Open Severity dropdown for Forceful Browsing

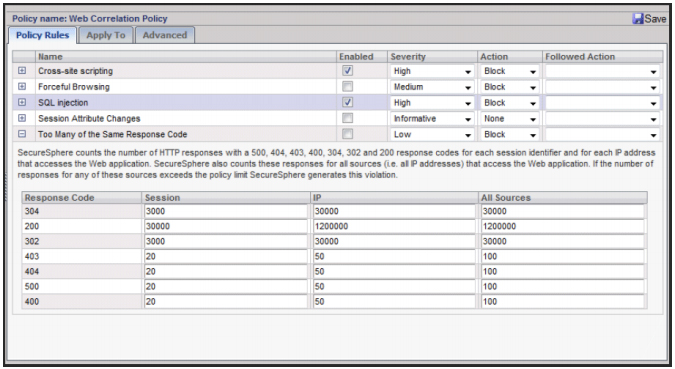coord(432,87)
